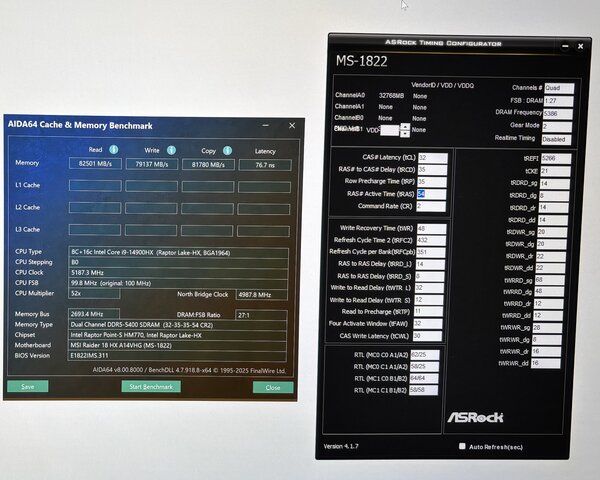Screen dimensions: 600x480
Task: Click the Memory Read result 82501 MB/s
Action: tap(95, 163)
